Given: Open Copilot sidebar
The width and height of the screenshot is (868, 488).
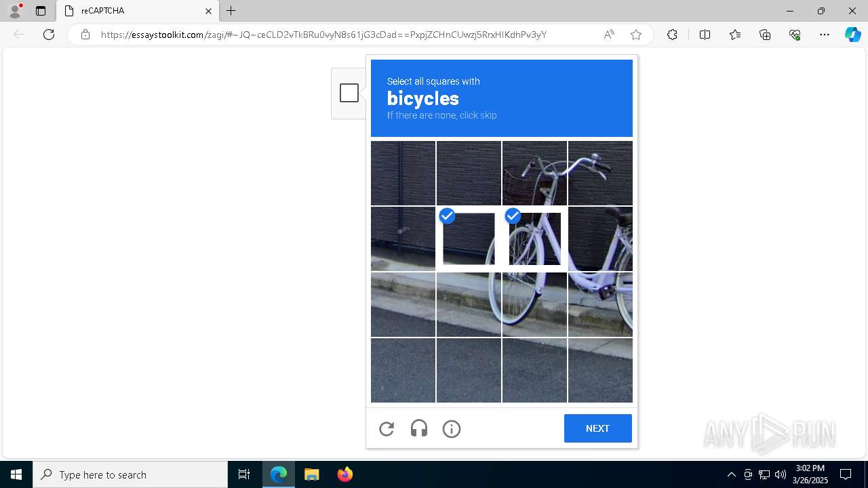Looking at the screenshot, I should [852, 35].
